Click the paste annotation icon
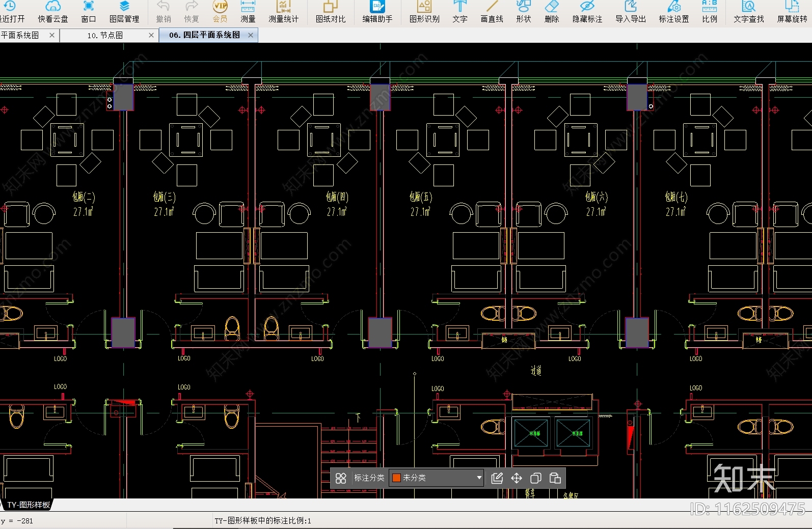Viewport: 812px width, 529px height. click(x=555, y=478)
